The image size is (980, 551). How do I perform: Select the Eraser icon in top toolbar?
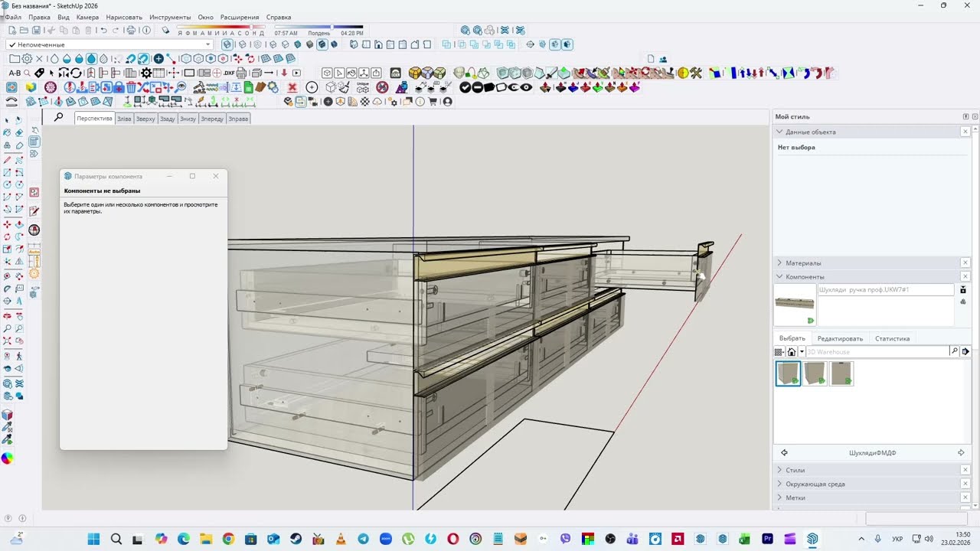(165, 30)
